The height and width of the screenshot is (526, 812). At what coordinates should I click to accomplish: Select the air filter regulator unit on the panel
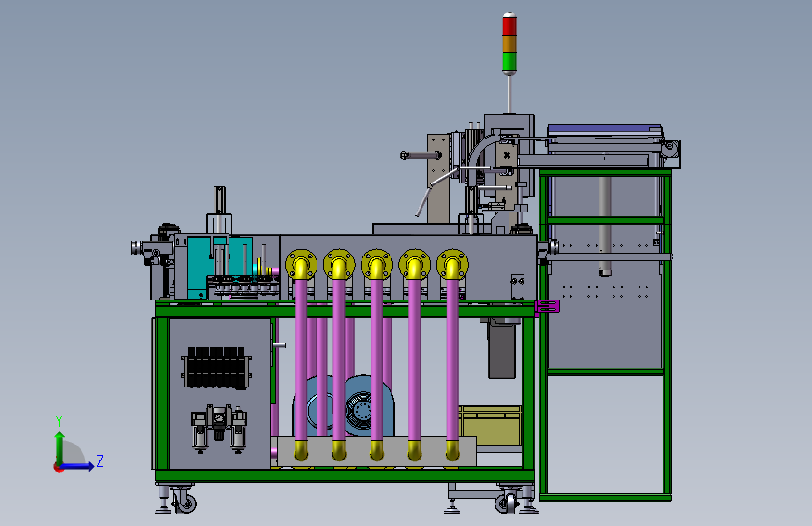tap(219, 429)
